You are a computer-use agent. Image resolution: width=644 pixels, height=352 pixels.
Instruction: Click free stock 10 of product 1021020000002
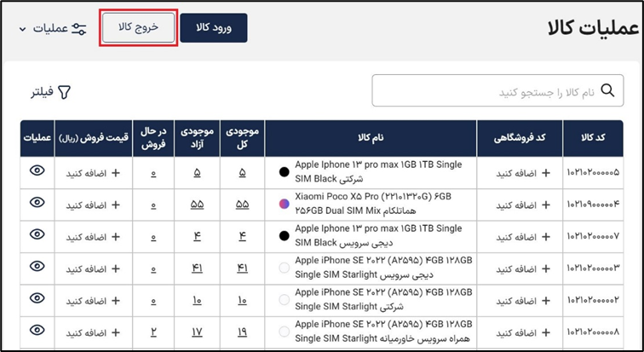197,301
